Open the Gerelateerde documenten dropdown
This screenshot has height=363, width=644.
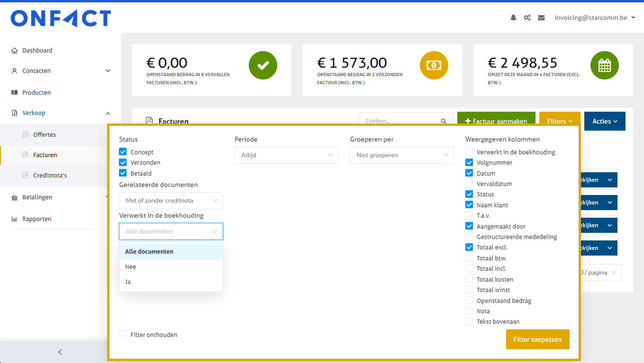tap(171, 201)
